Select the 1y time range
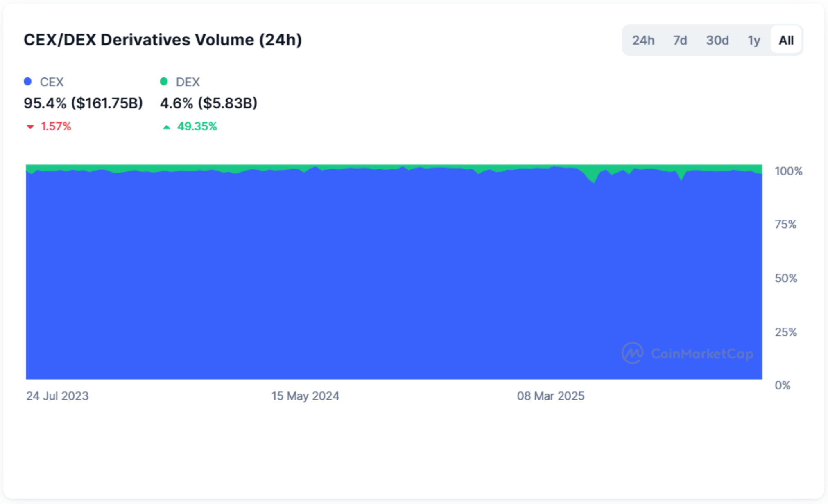Image resolution: width=828 pixels, height=504 pixels. point(753,40)
